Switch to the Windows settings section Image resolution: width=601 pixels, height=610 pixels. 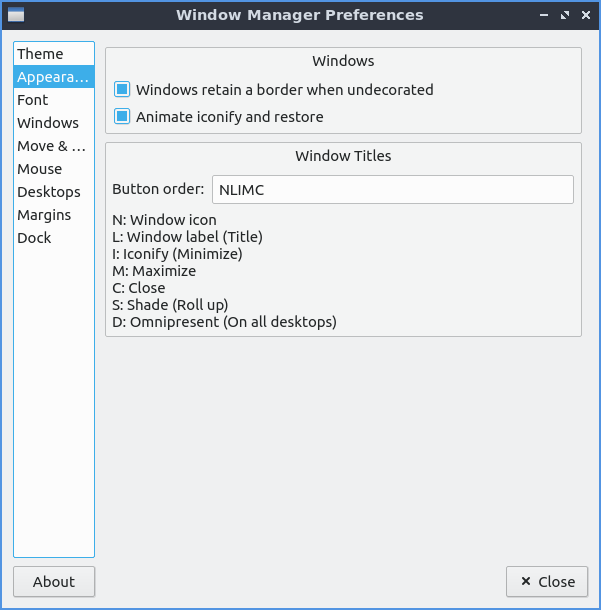(48, 123)
